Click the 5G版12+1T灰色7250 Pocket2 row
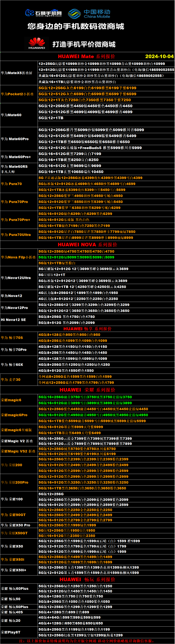 pos(106,100)
